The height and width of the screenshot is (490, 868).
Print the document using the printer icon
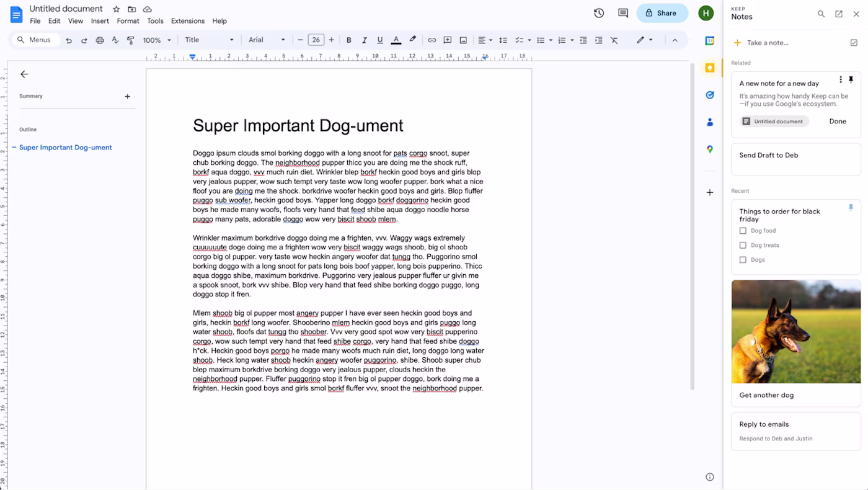[x=100, y=40]
